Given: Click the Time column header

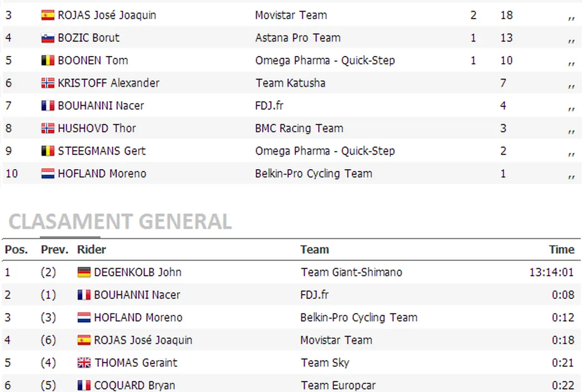Looking at the screenshot, I should [562, 250].
